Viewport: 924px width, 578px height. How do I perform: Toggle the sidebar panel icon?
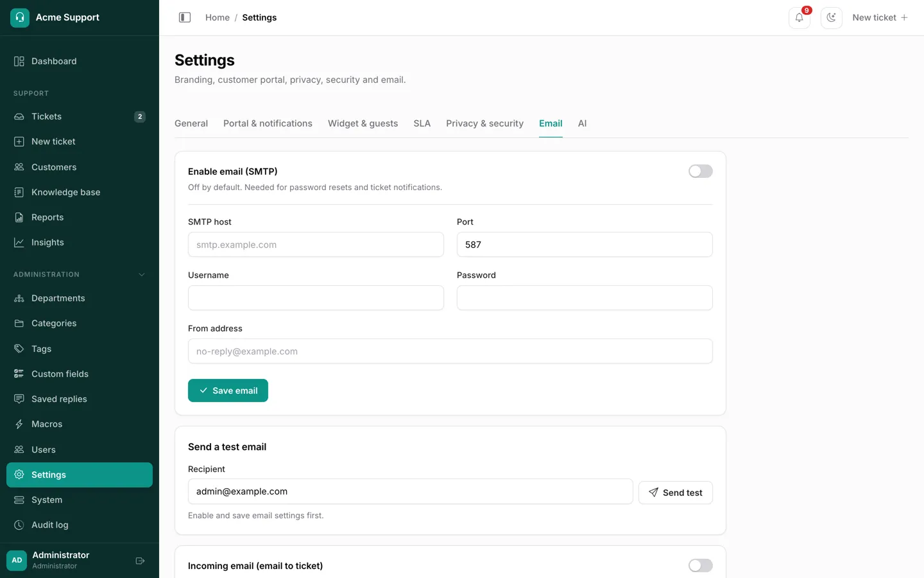coord(185,17)
